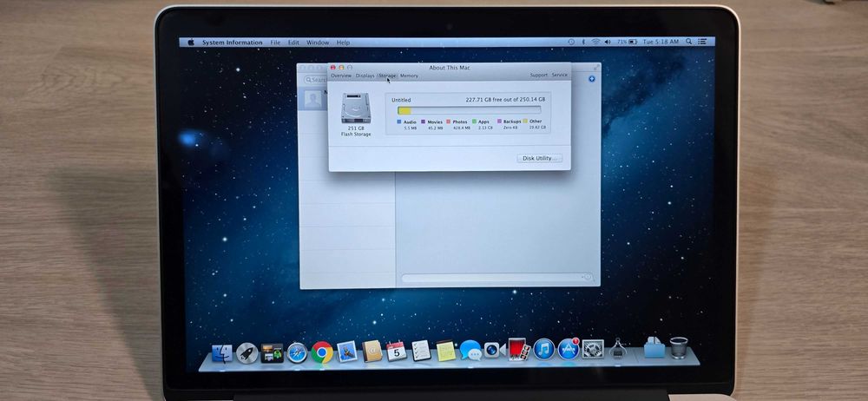Open Photo Booth from the Dock

point(519,349)
